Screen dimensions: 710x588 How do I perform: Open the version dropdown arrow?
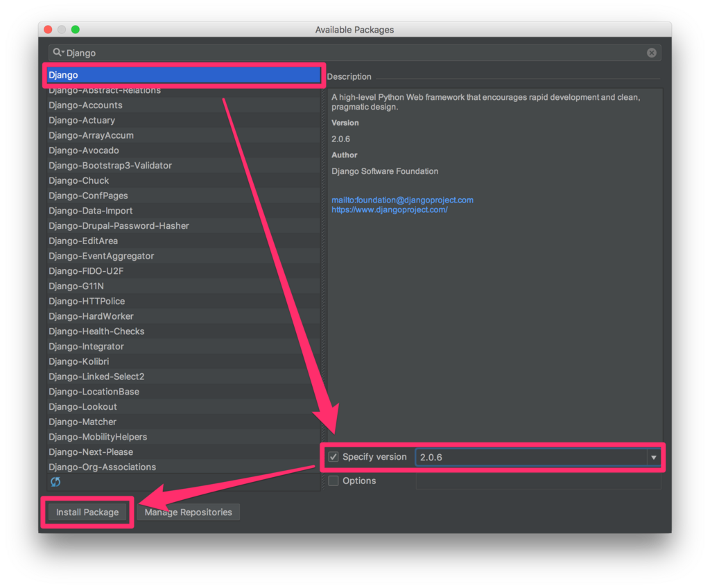[x=653, y=458]
